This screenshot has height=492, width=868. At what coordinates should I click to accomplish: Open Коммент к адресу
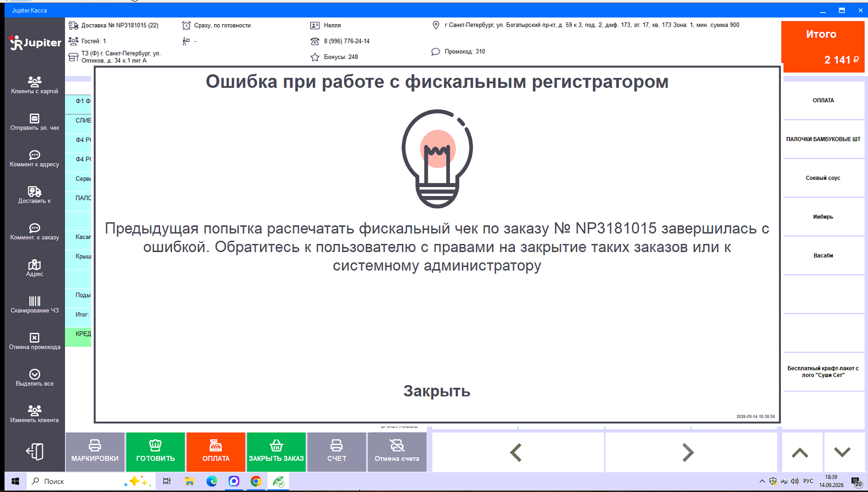tap(35, 159)
